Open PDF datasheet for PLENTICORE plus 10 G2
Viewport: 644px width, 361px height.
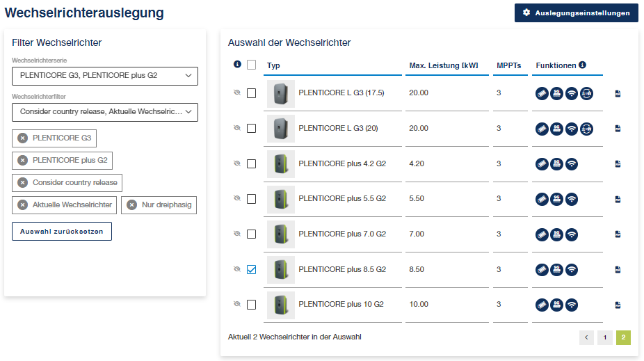coord(618,305)
